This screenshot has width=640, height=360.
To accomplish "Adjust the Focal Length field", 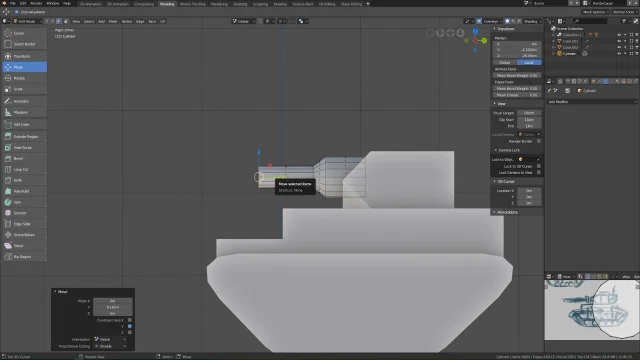I will click(529, 113).
